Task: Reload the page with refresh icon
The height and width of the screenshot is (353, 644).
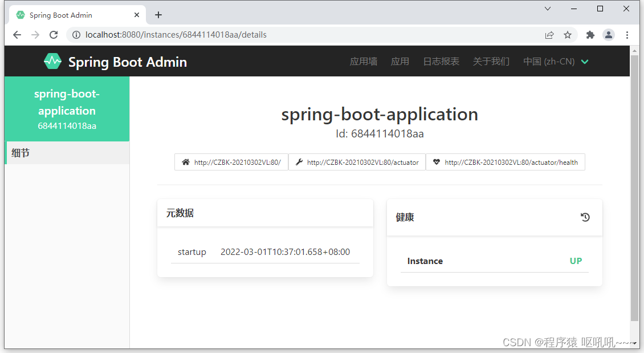Action: [54, 35]
